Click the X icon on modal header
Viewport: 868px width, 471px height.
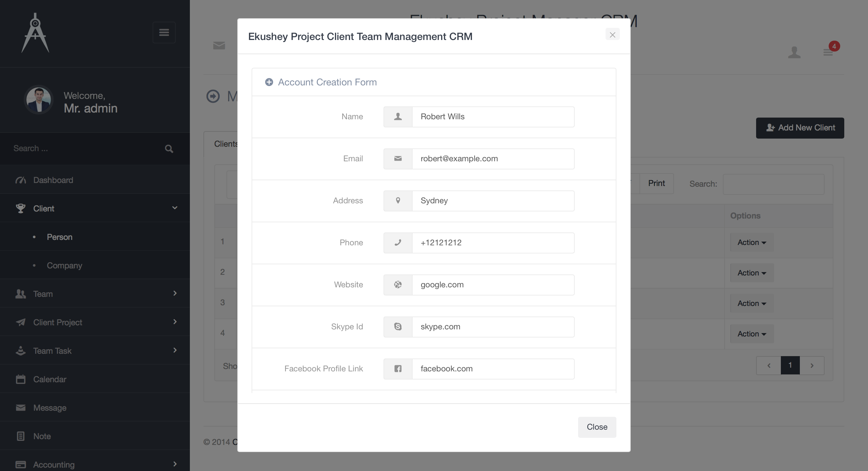[612, 35]
